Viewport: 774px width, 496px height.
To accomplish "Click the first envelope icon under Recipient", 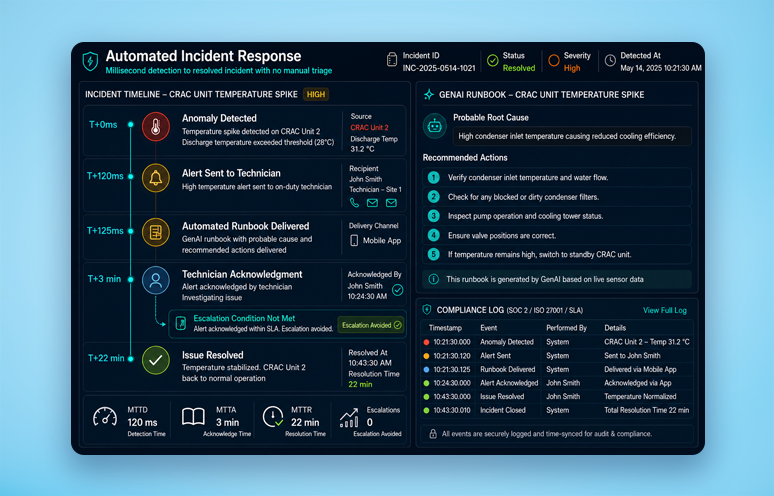I will click(x=373, y=202).
